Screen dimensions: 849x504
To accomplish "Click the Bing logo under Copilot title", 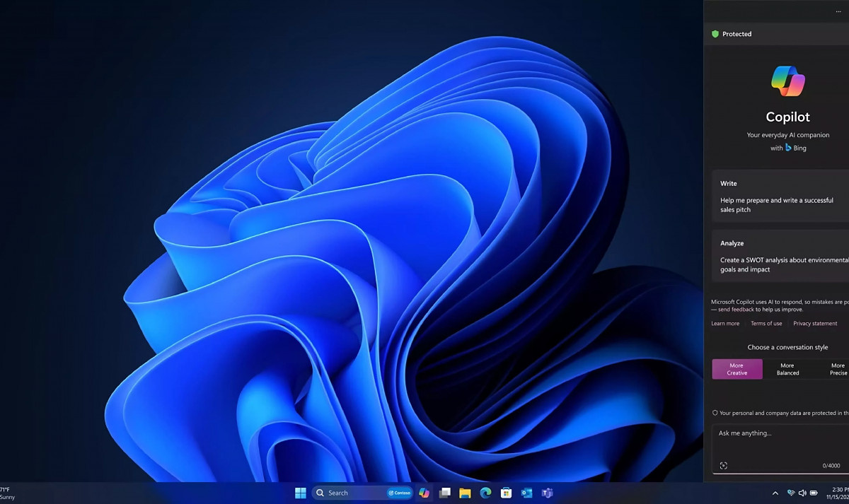I will [788, 148].
